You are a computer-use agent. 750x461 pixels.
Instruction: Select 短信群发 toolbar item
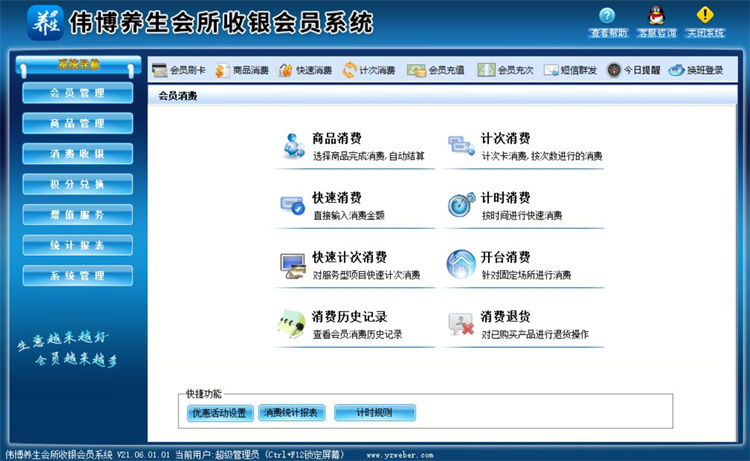click(570, 70)
